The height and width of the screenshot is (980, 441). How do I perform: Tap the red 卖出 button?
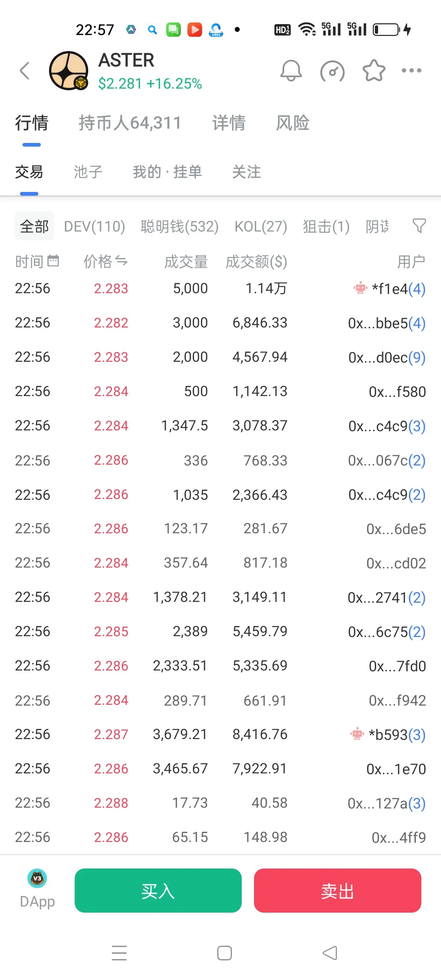pyautogui.click(x=337, y=890)
